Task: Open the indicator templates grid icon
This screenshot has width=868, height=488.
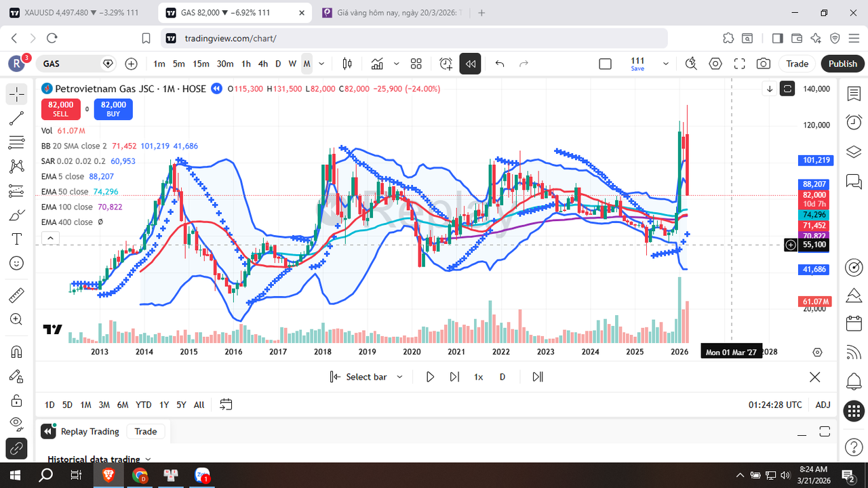Action: [416, 64]
